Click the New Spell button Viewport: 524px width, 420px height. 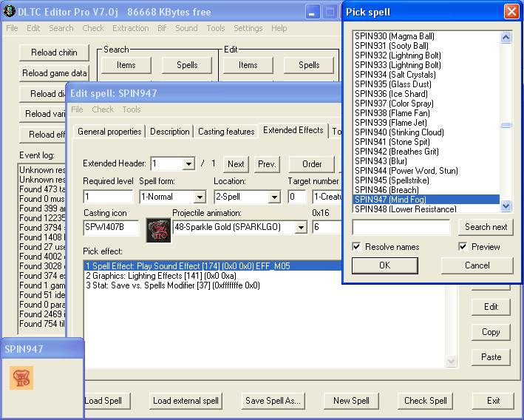coord(351,401)
